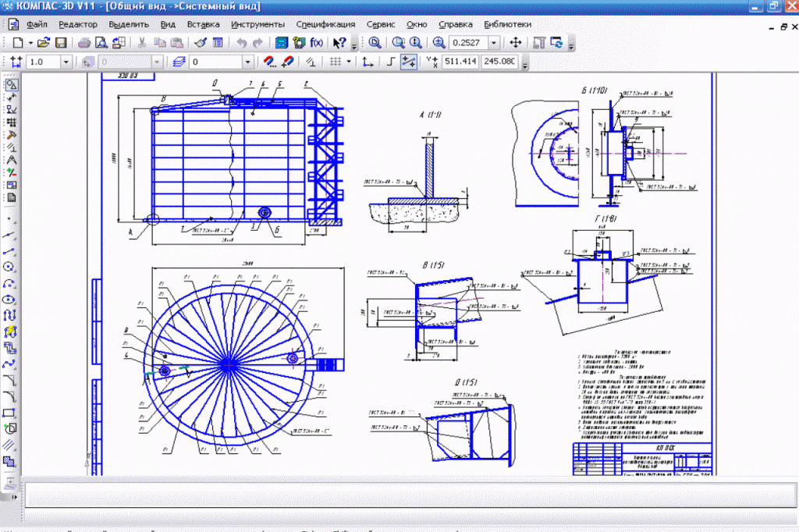Click the Undo arrow

tap(241, 43)
